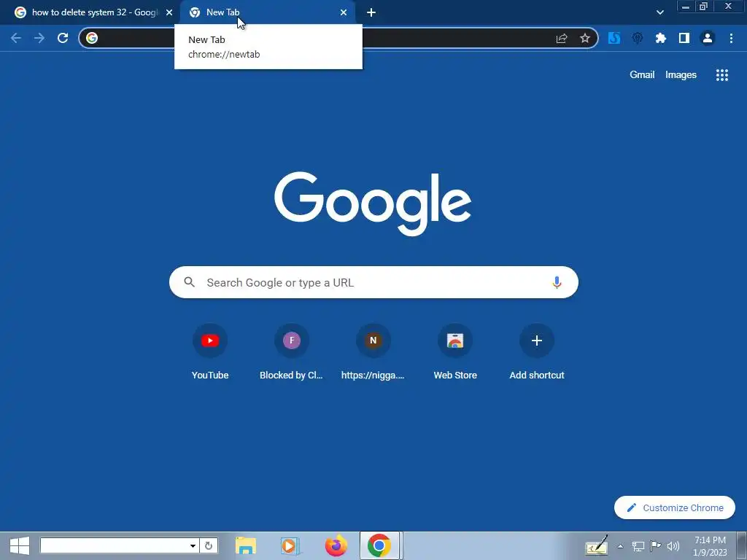
Task: Close the New Tab tab
Action: coord(344,13)
